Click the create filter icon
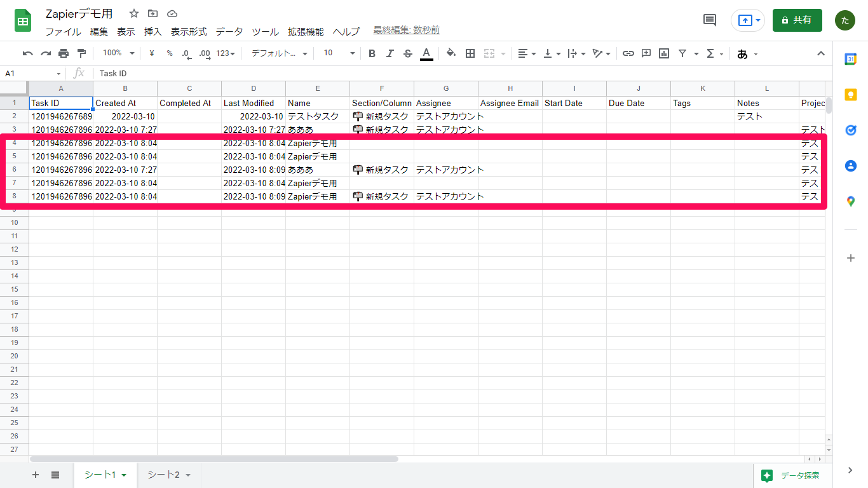Viewport: 868px width, 488px height. pos(682,53)
